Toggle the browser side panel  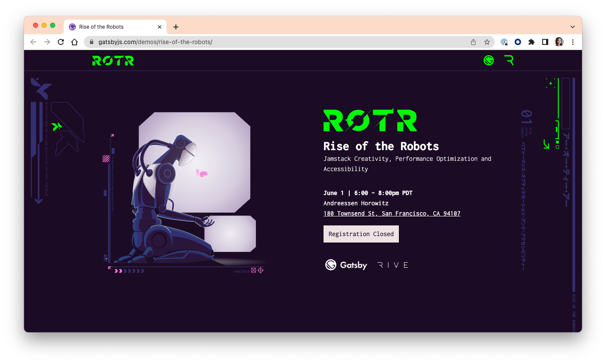point(545,42)
